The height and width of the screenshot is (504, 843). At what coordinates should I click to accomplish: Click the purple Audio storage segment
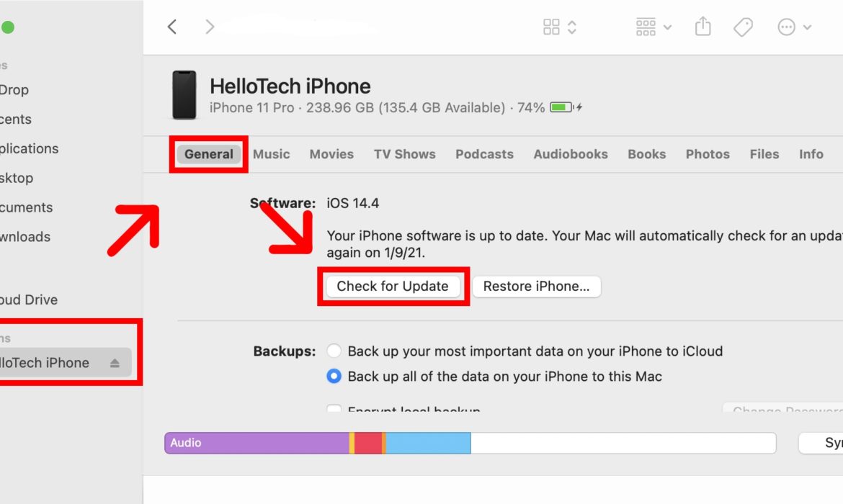click(256, 443)
